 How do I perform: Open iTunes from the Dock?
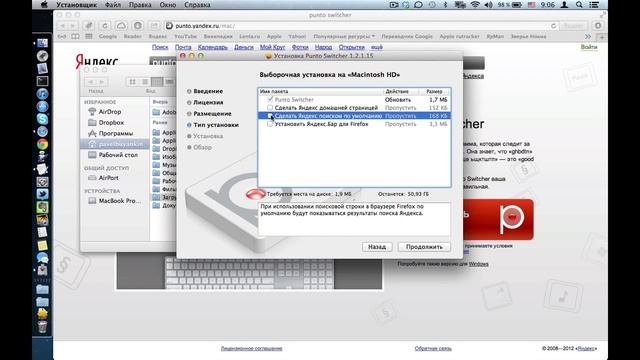(42, 94)
